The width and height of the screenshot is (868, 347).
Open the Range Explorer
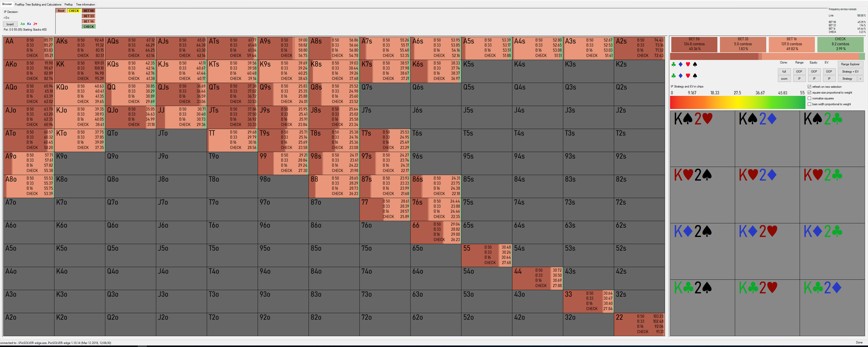tap(850, 64)
